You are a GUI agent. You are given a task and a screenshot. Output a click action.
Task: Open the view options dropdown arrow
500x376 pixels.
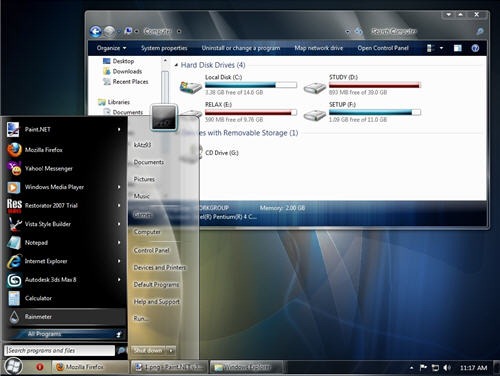441,48
